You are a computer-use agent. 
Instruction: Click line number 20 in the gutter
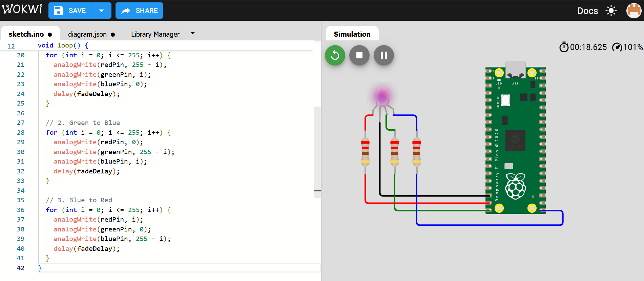pos(21,55)
